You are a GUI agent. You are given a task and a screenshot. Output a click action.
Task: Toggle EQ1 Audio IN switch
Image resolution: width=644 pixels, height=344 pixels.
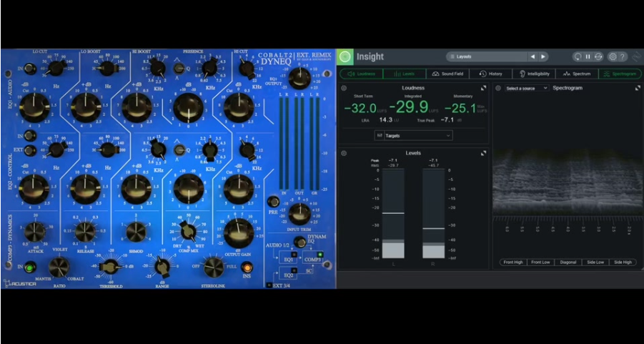point(31,69)
